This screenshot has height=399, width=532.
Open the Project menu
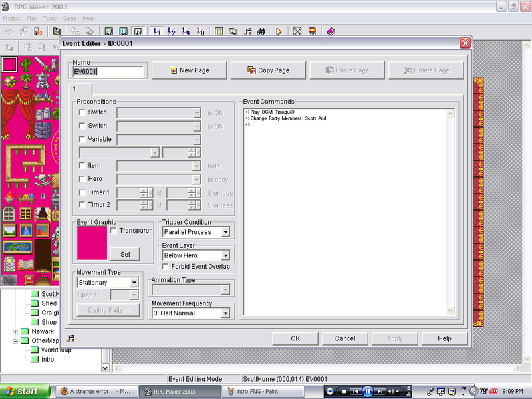[11, 19]
